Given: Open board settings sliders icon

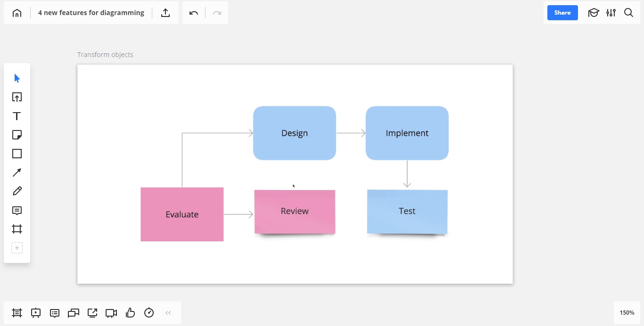Looking at the screenshot, I should pos(611,13).
